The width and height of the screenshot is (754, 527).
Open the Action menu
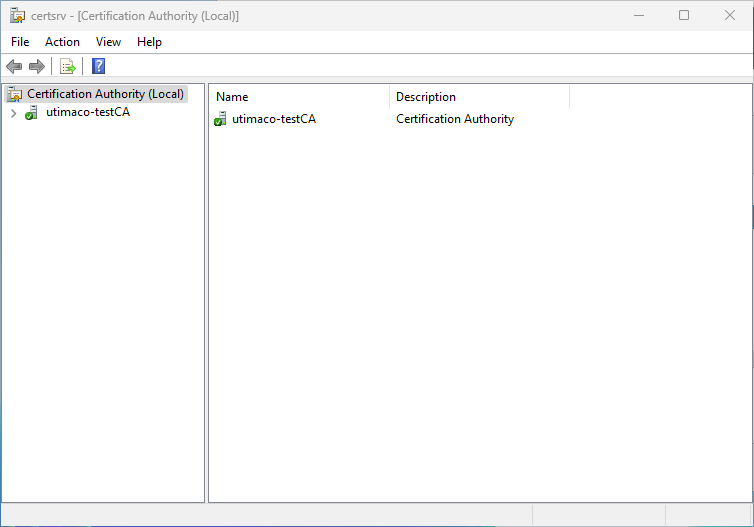tap(63, 42)
